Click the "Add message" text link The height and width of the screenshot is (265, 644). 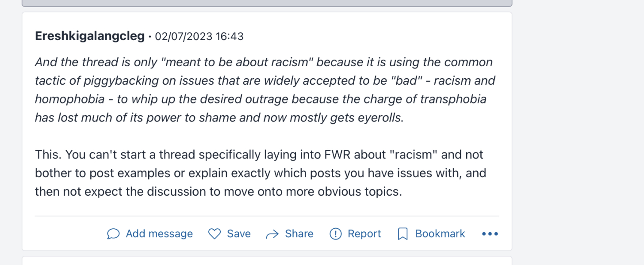click(x=159, y=234)
